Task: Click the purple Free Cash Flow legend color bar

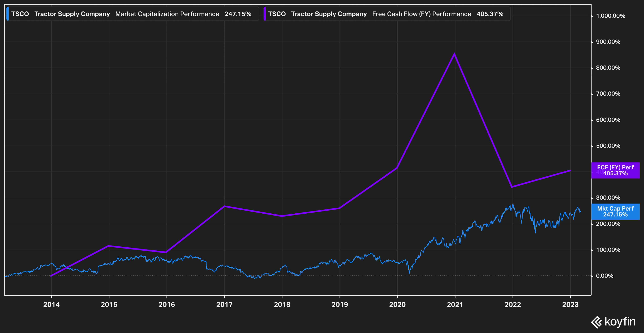Action: (265, 14)
